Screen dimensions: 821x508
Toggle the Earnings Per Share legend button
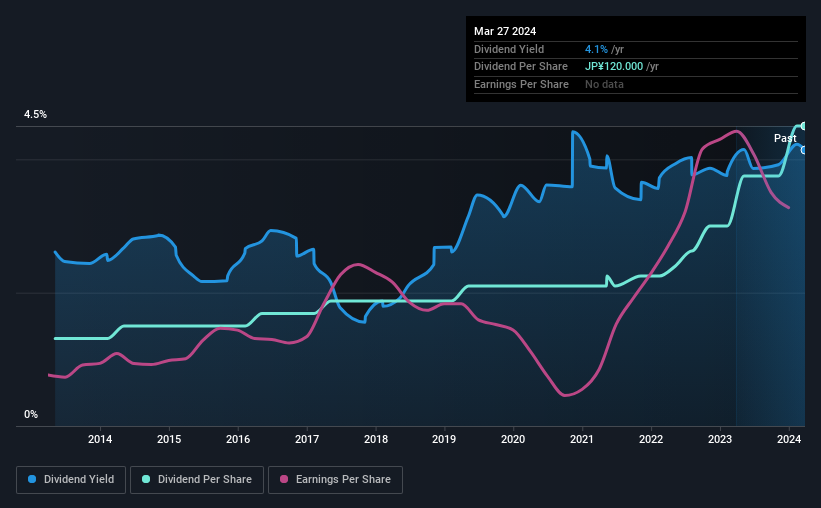coord(335,480)
